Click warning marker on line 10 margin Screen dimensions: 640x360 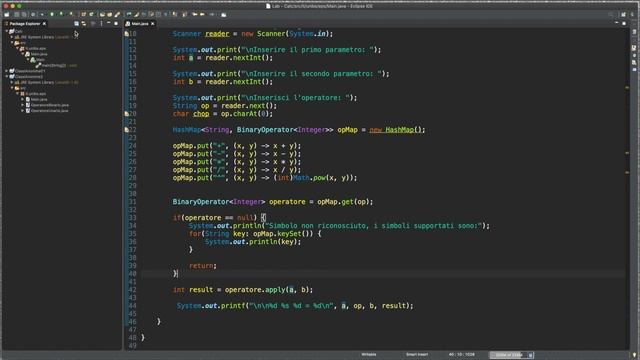(x=127, y=34)
